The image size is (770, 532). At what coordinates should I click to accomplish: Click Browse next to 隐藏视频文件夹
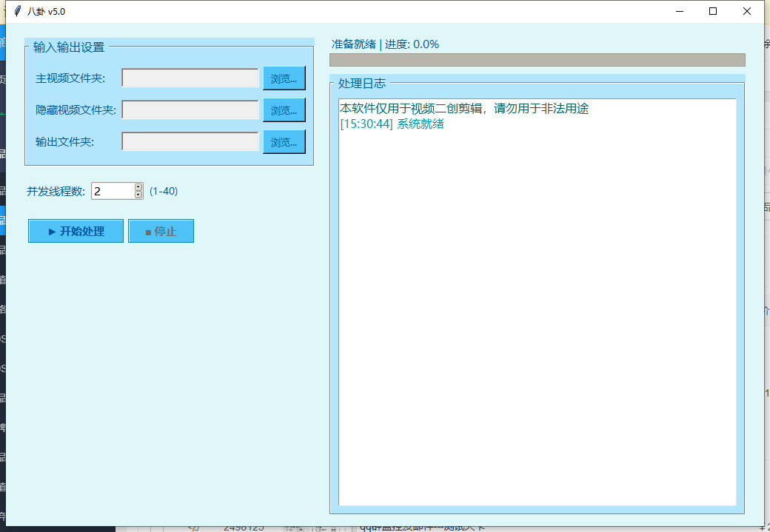click(284, 110)
